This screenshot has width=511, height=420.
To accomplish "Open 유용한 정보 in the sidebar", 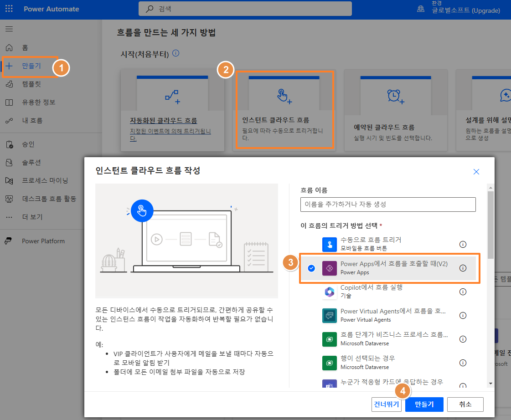I will (38, 102).
